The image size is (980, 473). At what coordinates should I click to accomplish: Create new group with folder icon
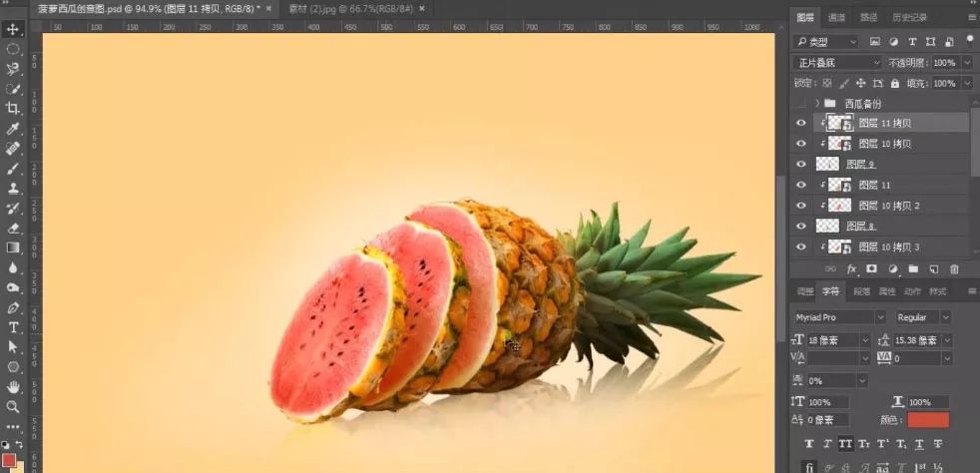[x=912, y=269]
